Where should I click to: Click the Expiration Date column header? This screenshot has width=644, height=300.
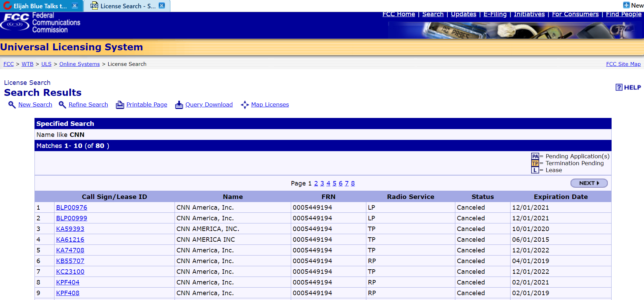[x=561, y=197]
